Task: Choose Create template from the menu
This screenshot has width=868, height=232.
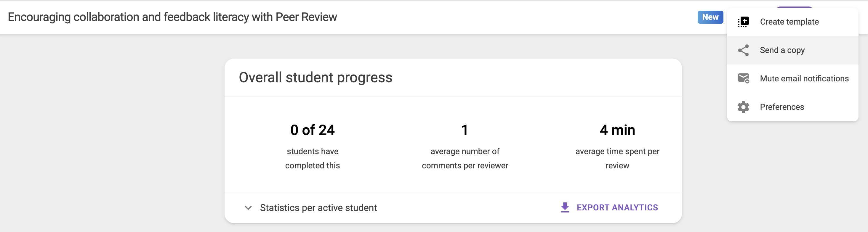Action: point(789,22)
